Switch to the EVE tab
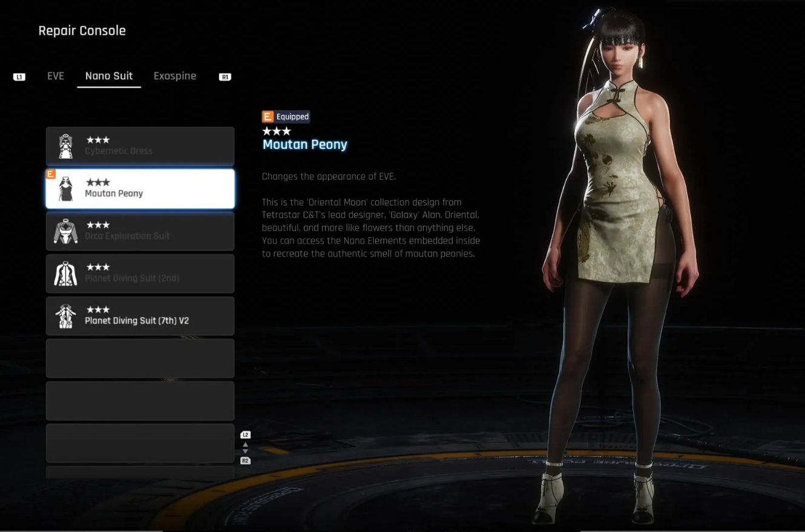Image resolution: width=805 pixels, height=532 pixels. tap(56, 76)
